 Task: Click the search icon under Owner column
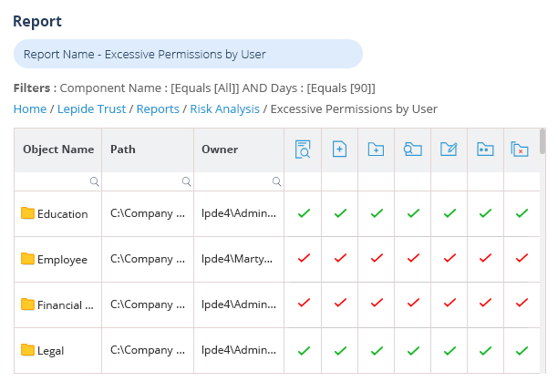click(x=277, y=181)
